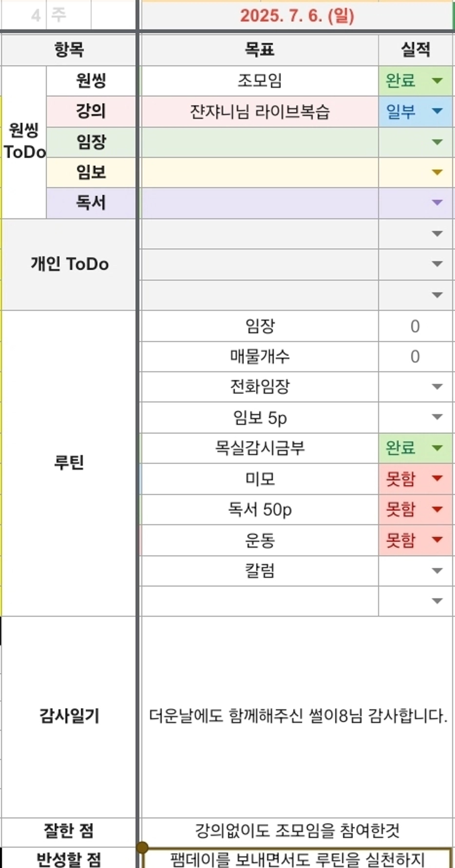Open the 완료 dropdown in 조모임 row
This screenshot has height=868, width=455.
(x=437, y=81)
